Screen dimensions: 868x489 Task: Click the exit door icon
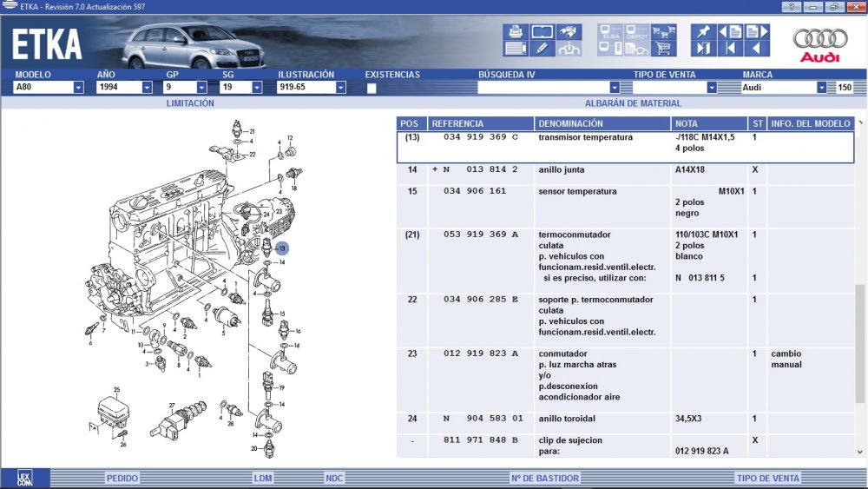point(703,49)
